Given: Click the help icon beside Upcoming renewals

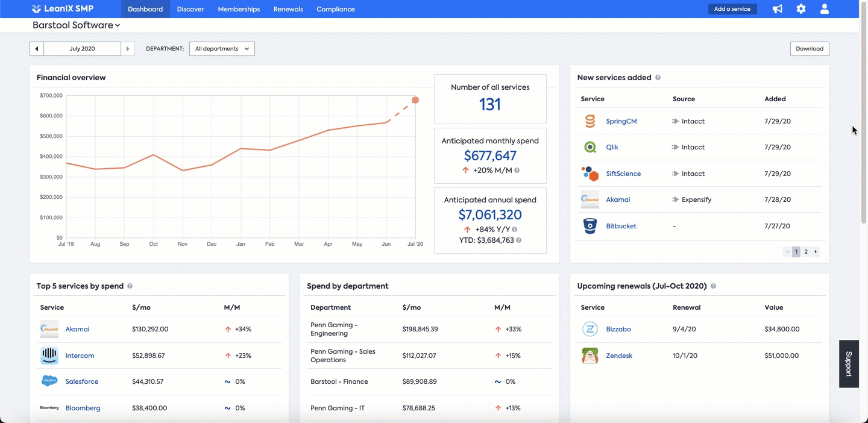Looking at the screenshot, I should 713,286.
